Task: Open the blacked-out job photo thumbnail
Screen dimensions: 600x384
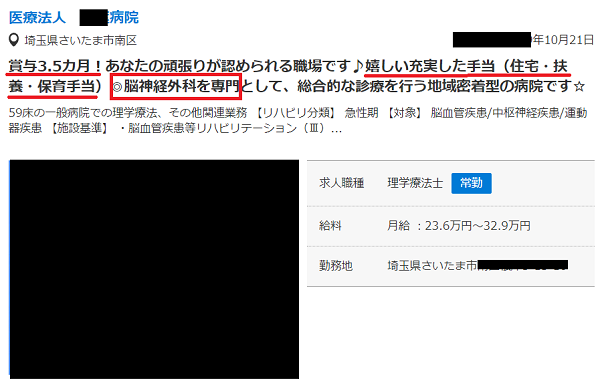Action: coord(154,269)
